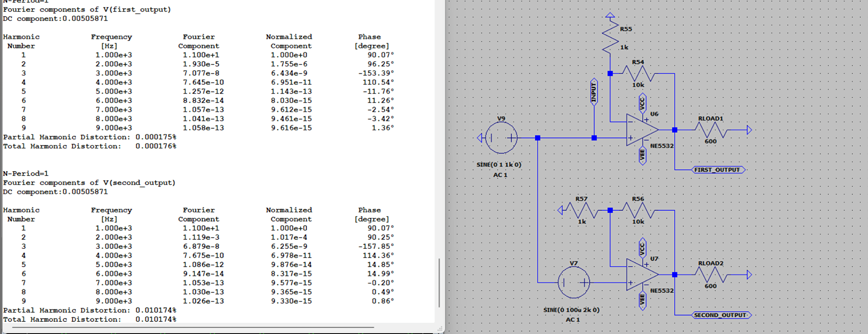Click the ground symbol right of RLOAD2

749,274
